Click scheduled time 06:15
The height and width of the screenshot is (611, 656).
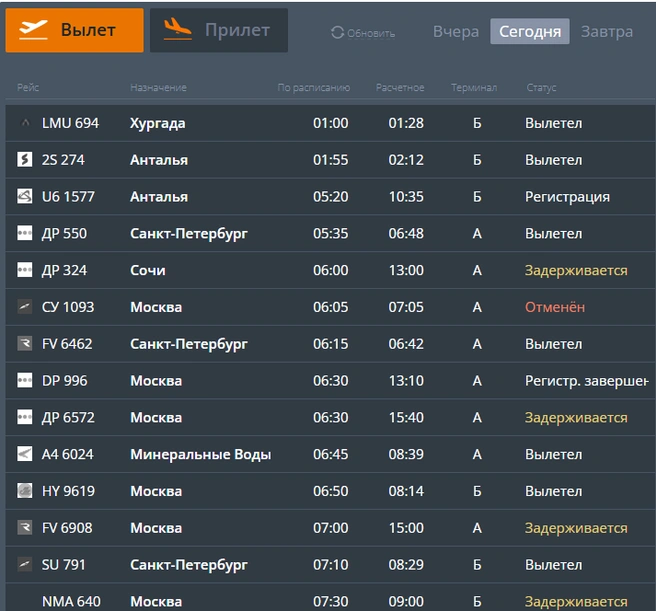[x=331, y=344]
